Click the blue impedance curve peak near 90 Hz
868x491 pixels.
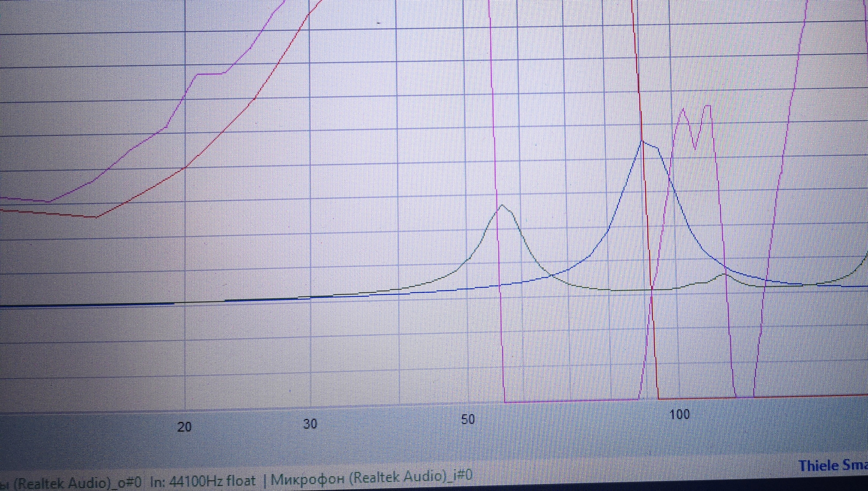pyautogui.click(x=642, y=142)
